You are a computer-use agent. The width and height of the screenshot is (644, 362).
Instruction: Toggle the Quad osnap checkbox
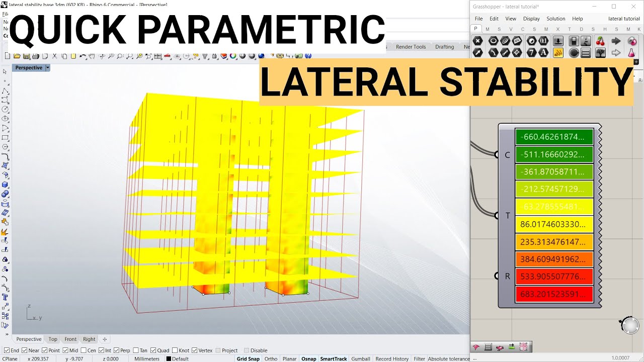click(x=153, y=350)
